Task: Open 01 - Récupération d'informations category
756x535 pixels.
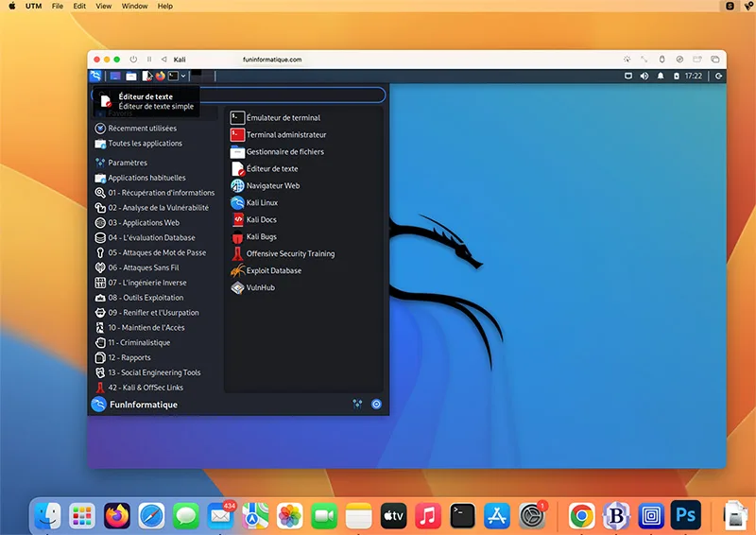Action: point(154,193)
